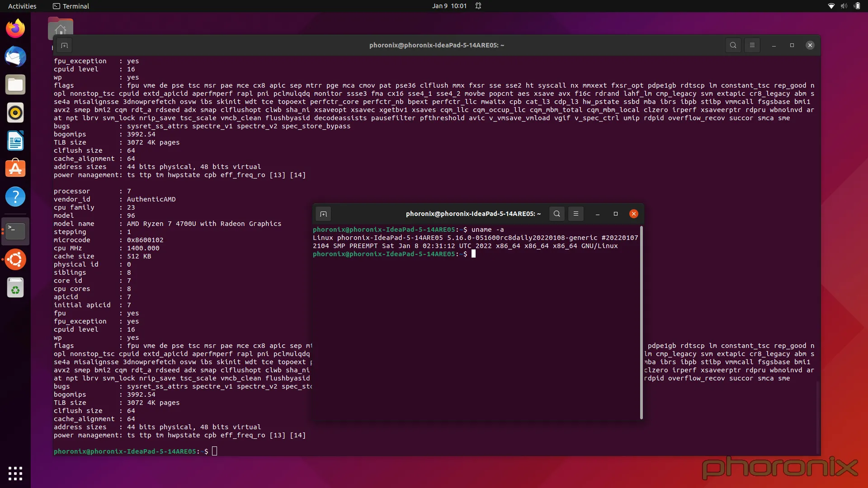Launch Thunderbird mail from the dock

pos(15,56)
